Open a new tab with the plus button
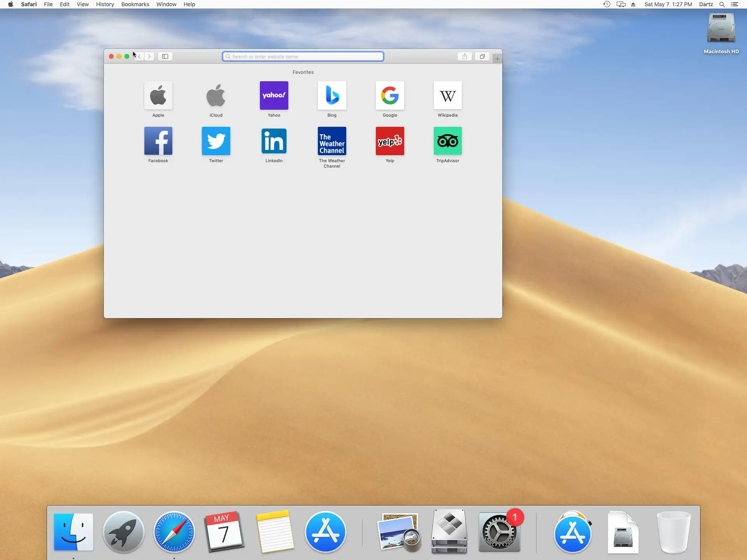 497,59
